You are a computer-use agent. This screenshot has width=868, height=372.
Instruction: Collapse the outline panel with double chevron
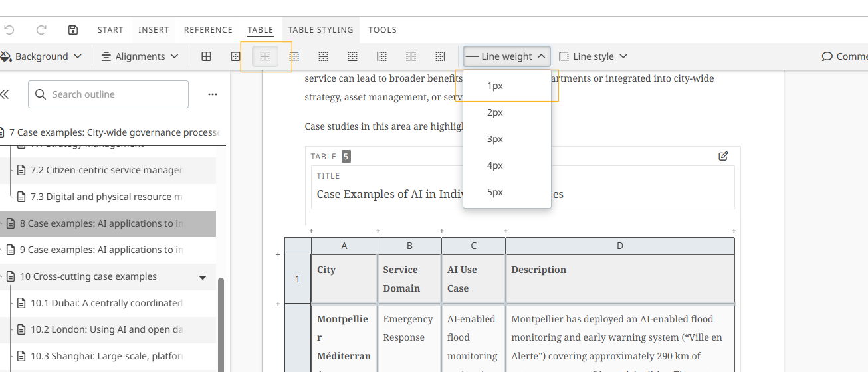point(5,94)
